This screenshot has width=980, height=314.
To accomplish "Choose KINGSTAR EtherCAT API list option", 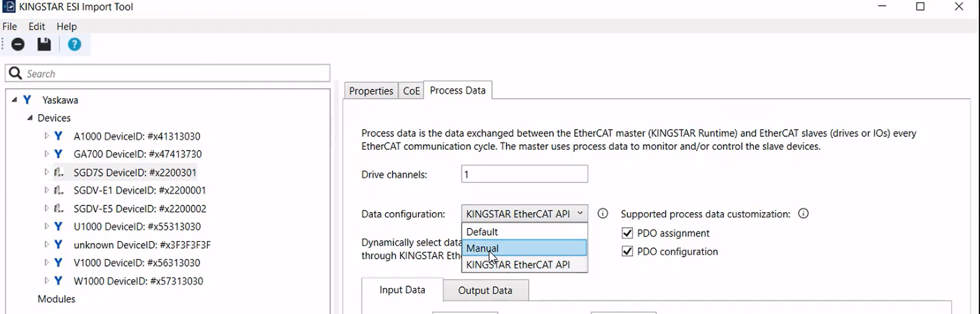I will 525,265.
